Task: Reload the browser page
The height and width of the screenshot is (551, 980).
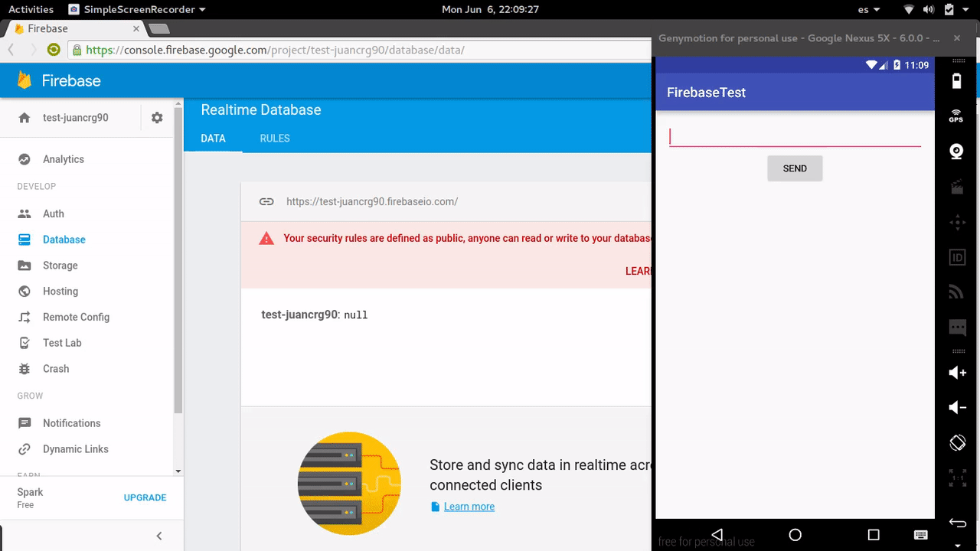Action: [54, 51]
